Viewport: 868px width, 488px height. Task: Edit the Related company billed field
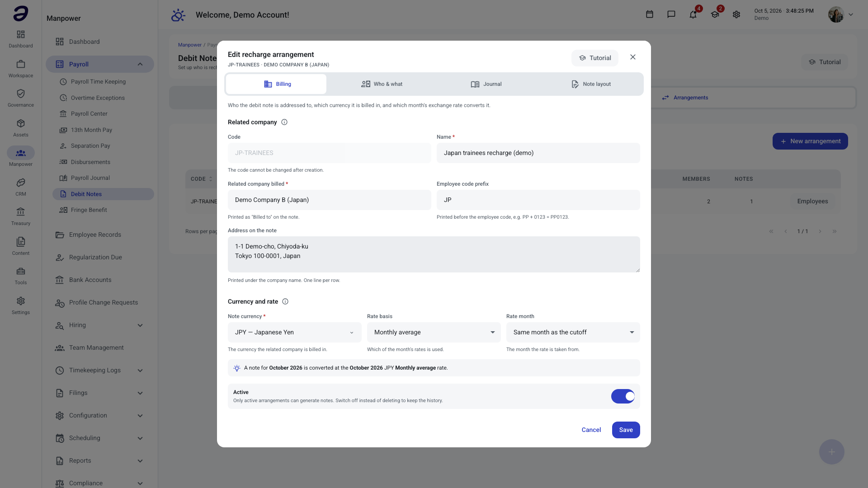(x=330, y=200)
